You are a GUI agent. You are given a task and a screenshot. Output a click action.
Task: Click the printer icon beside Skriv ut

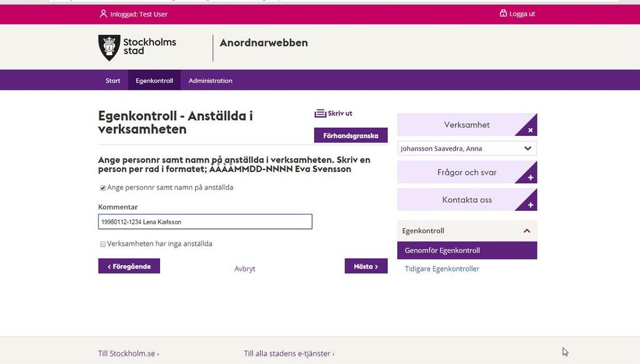pos(320,113)
